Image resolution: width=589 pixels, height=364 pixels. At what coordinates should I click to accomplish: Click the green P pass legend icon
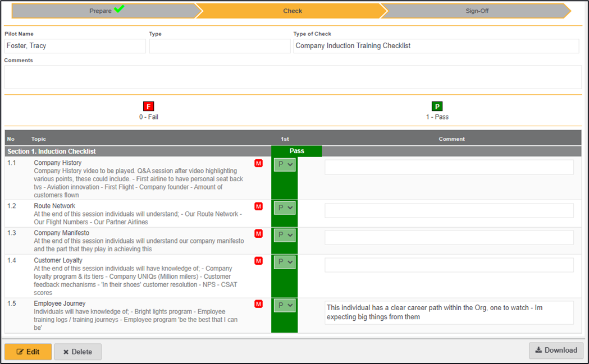click(437, 107)
